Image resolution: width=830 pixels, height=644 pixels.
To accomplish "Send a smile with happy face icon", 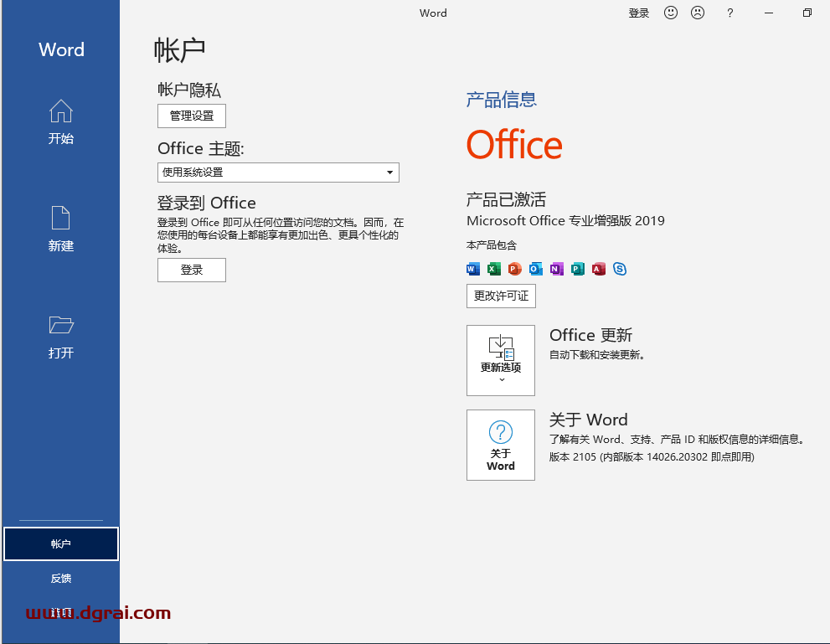I will (671, 13).
